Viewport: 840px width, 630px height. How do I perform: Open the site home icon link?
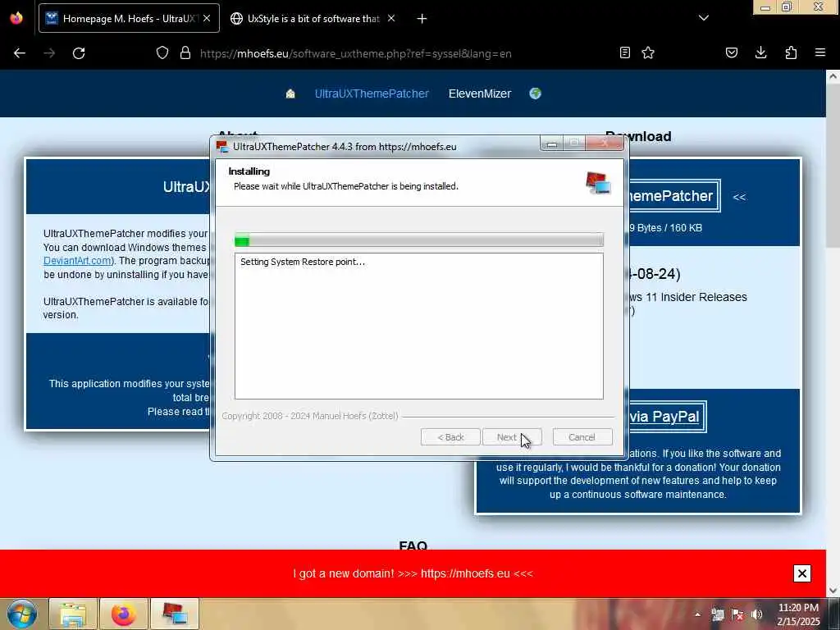(x=290, y=94)
